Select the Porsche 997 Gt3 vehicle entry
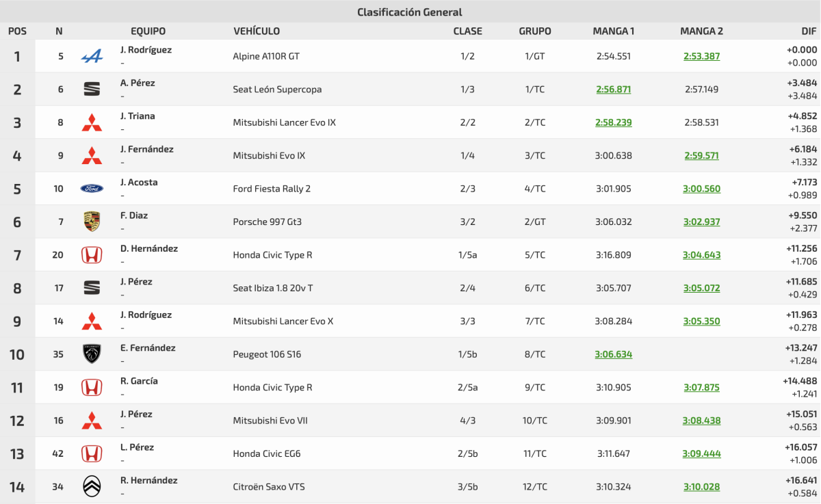821x504 pixels. (x=267, y=222)
